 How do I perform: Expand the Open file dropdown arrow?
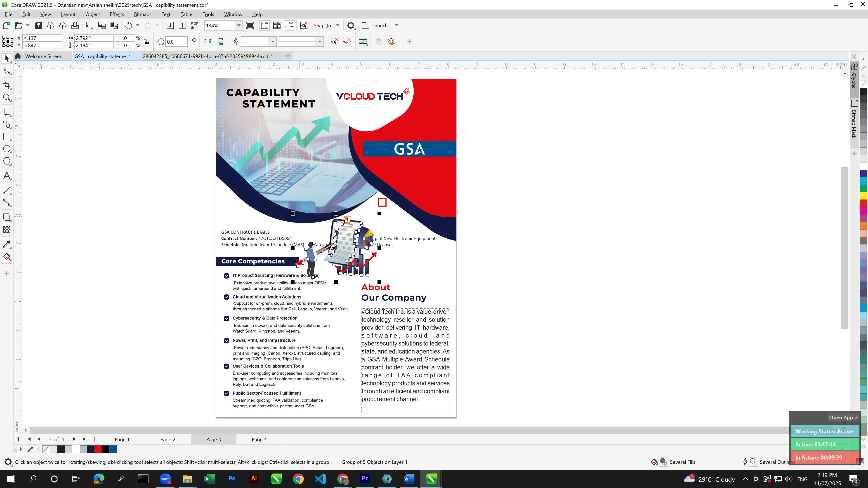tap(28, 25)
